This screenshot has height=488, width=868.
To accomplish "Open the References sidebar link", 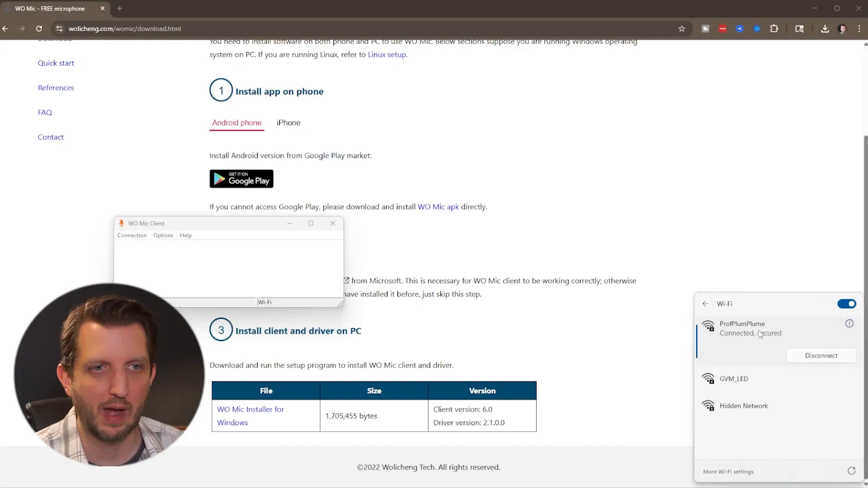I will click(x=56, y=88).
